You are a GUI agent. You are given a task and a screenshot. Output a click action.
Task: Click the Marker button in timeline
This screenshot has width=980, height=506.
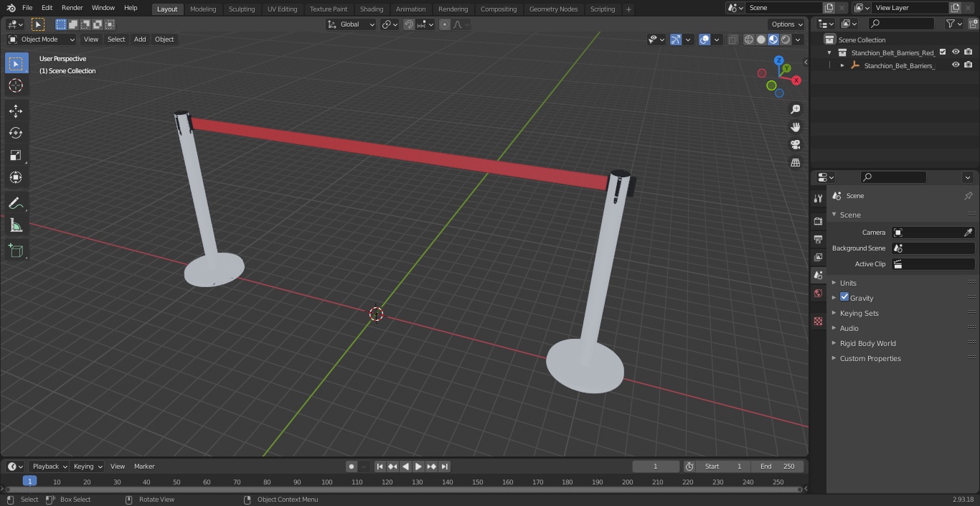144,467
